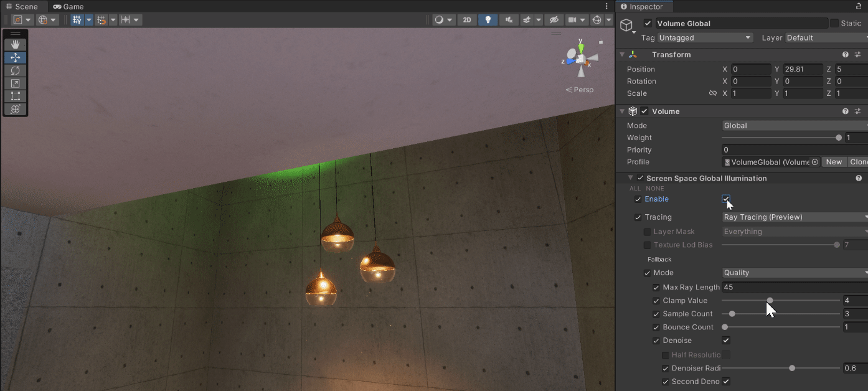868x391 pixels.
Task: Click the GameObject cube icon in Inspector
Action: point(627,26)
